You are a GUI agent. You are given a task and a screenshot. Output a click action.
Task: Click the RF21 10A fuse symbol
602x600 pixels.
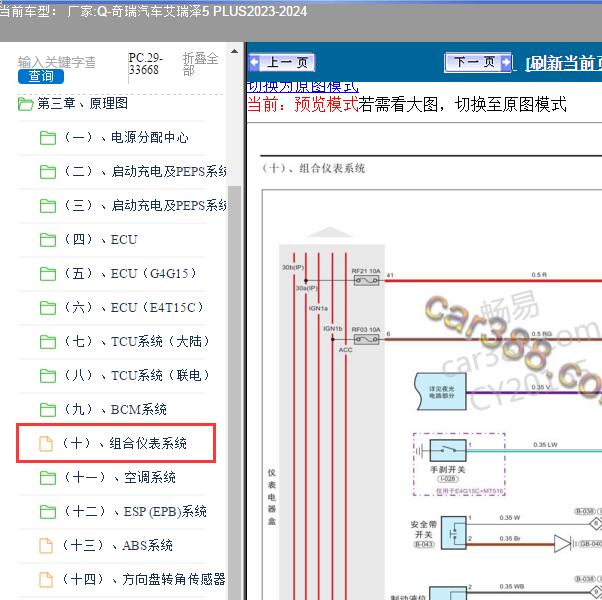tap(366, 281)
